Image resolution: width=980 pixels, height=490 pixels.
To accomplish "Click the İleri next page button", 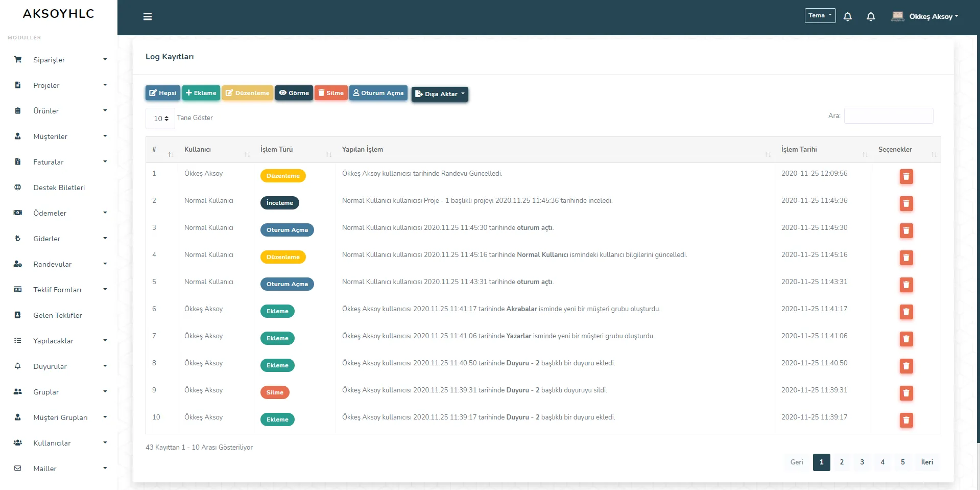I will tap(927, 462).
